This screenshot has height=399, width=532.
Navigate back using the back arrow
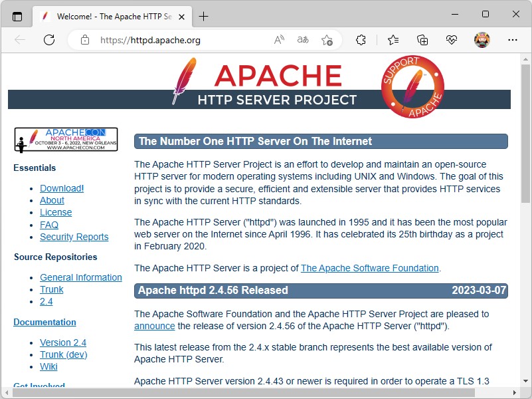(x=21, y=40)
